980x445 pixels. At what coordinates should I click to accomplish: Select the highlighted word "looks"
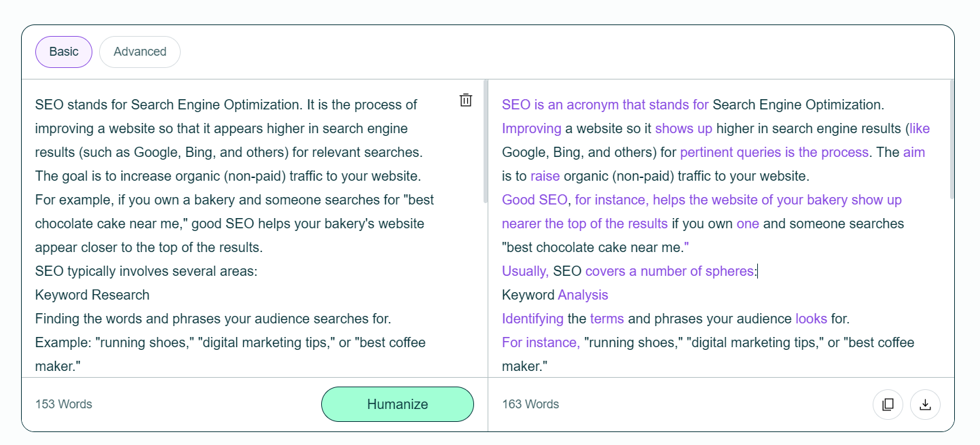(x=811, y=319)
